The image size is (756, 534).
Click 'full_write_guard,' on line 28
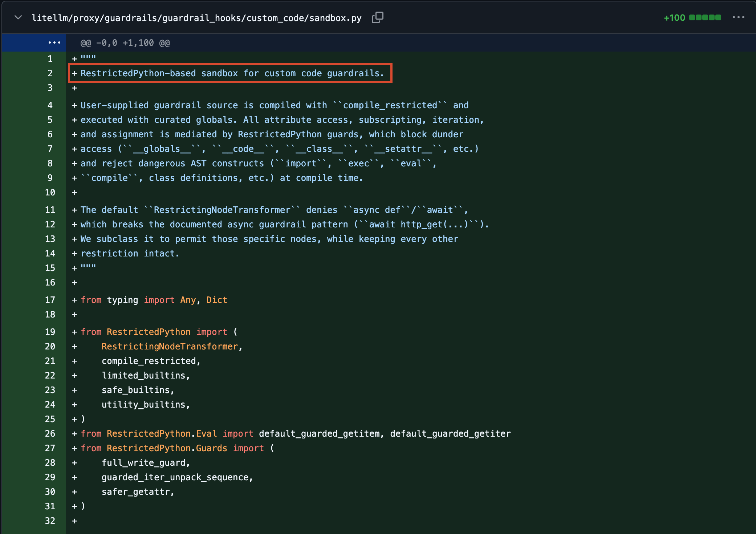click(x=146, y=463)
